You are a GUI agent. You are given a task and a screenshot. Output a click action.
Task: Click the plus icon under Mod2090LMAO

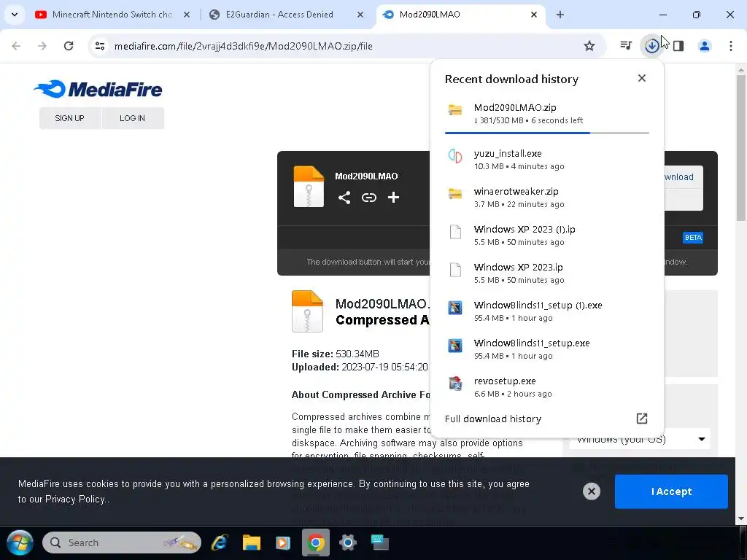tap(393, 197)
